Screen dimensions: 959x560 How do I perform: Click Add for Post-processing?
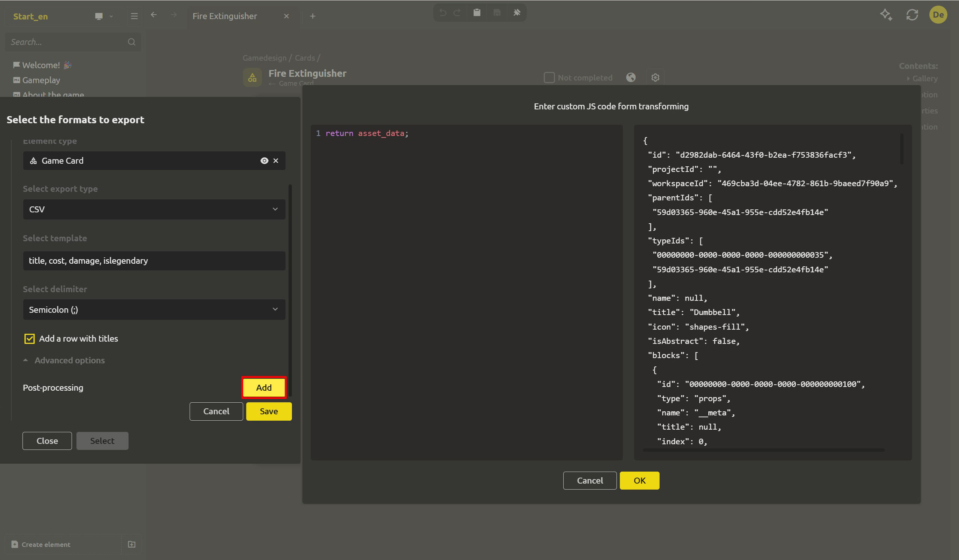[x=264, y=387]
